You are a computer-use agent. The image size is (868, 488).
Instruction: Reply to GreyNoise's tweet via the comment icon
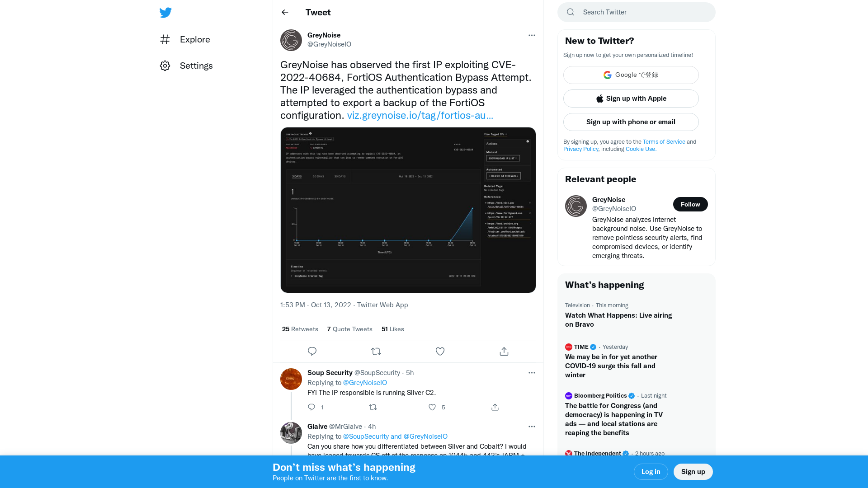click(x=312, y=351)
